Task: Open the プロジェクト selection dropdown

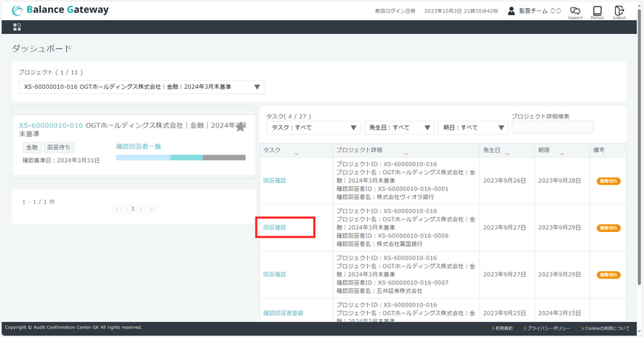Action: (141, 87)
